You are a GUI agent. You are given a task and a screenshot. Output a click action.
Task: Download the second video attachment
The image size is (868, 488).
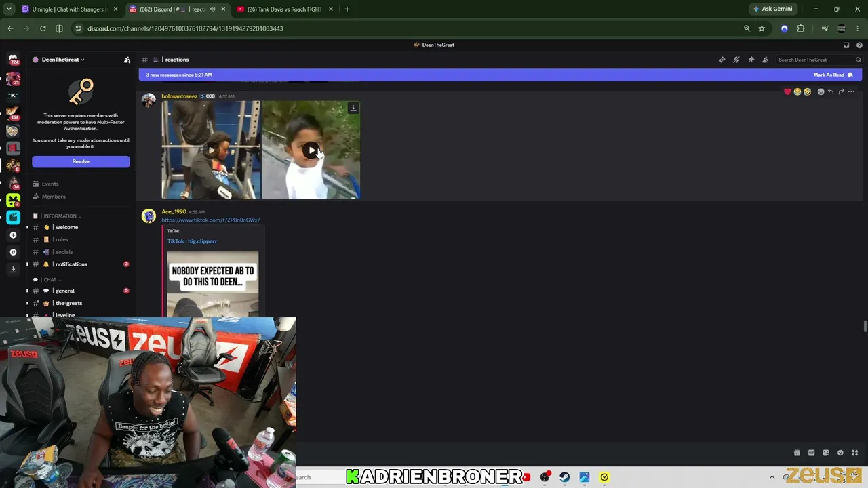[353, 108]
